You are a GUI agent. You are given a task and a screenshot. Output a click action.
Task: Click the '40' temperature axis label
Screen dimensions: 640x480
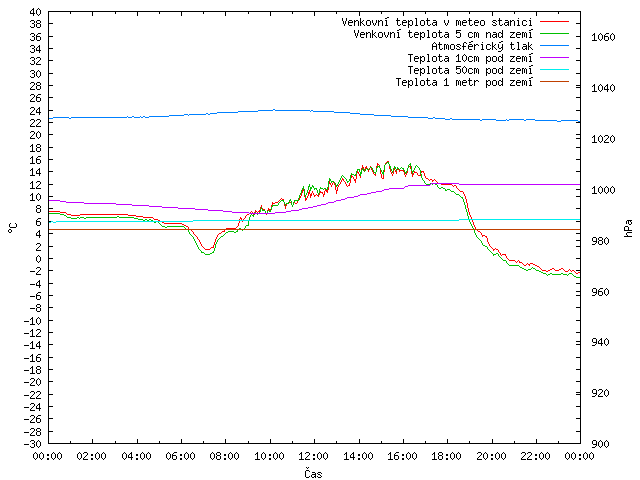click(36, 12)
